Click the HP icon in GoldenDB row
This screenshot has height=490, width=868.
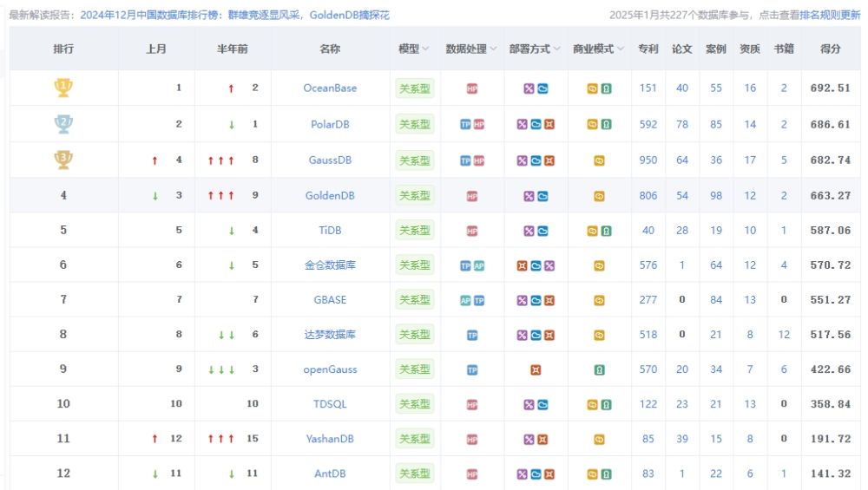click(472, 196)
